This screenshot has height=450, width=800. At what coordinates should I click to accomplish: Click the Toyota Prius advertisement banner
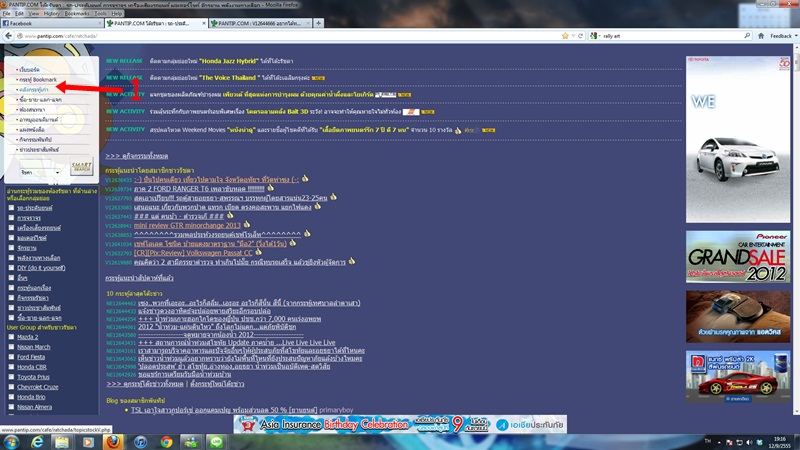(738, 139)
